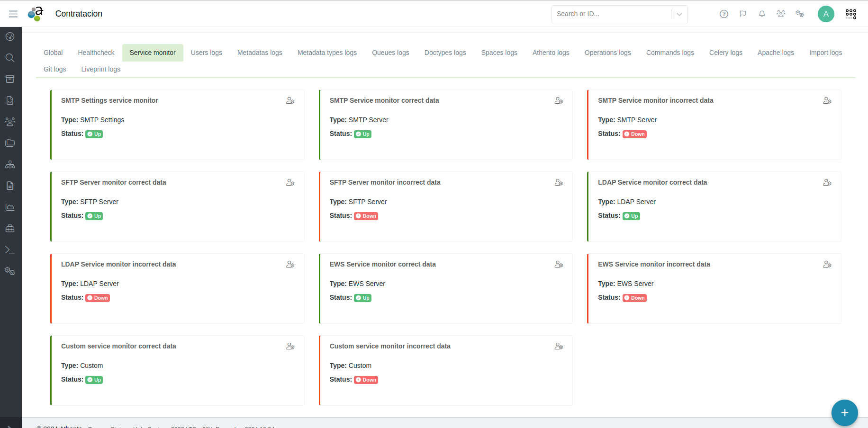Click user settings icon on EWS incorrect data card
868x428 pixels.
pyautogui.click(x=827, y=265)
